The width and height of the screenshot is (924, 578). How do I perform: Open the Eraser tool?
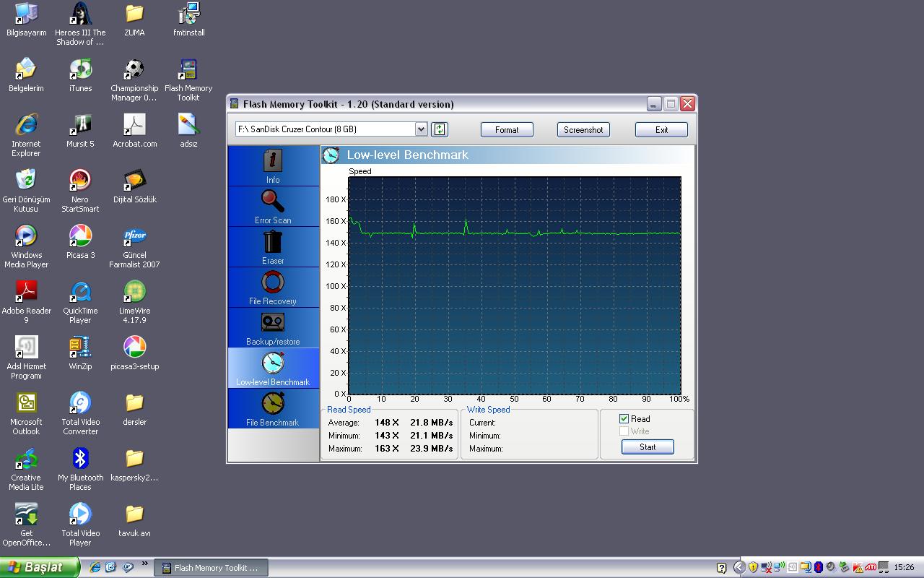(x=273, y=247)
